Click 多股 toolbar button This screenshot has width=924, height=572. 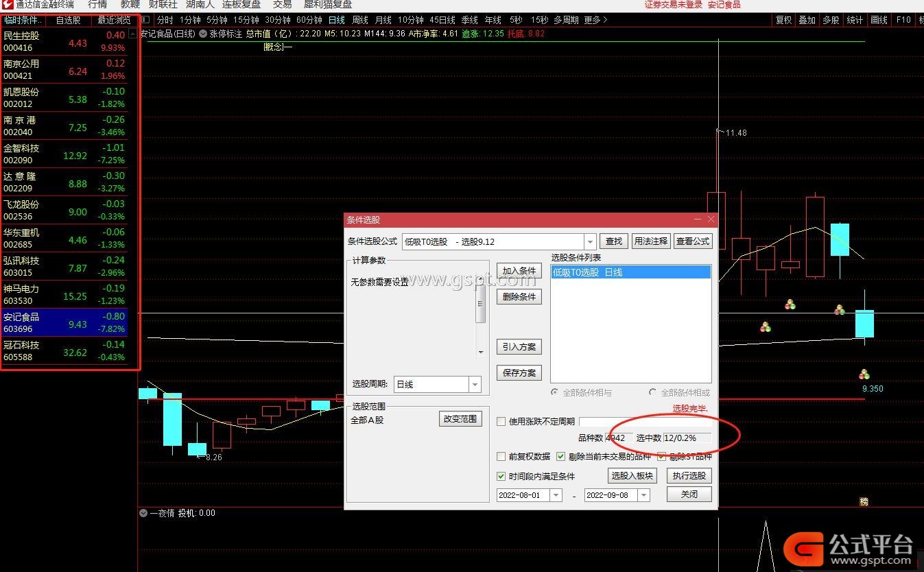831,20
